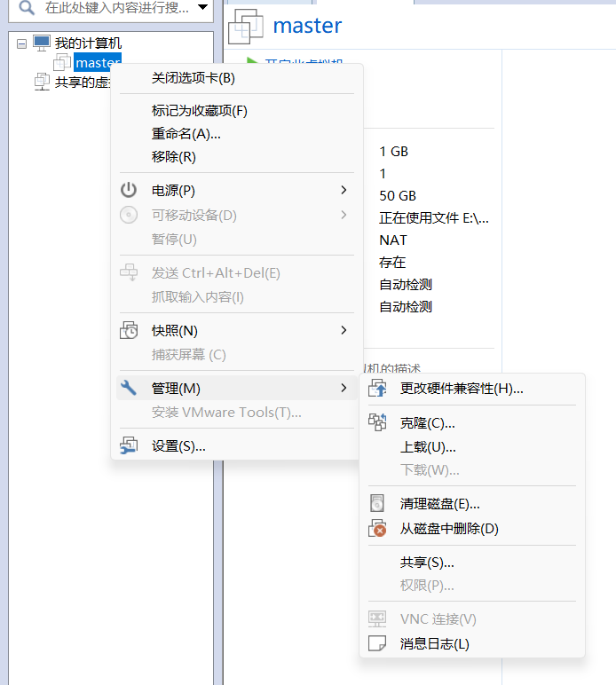Choose 克隆(C)... in submenu
Viewport: 616px width, 685px height.
[x=472, y=423]
